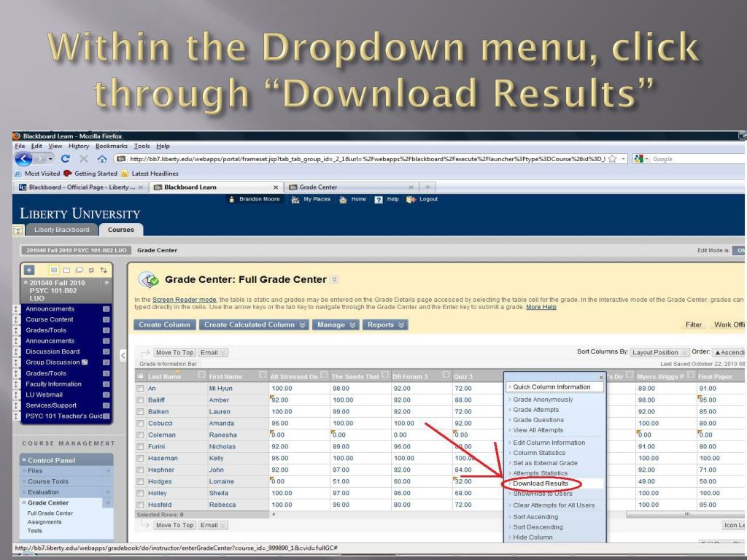Click the Grade Center clipboard icon
Image resolution: width=747 pixels, height=560 pixels.
click(x=149, y=279)
